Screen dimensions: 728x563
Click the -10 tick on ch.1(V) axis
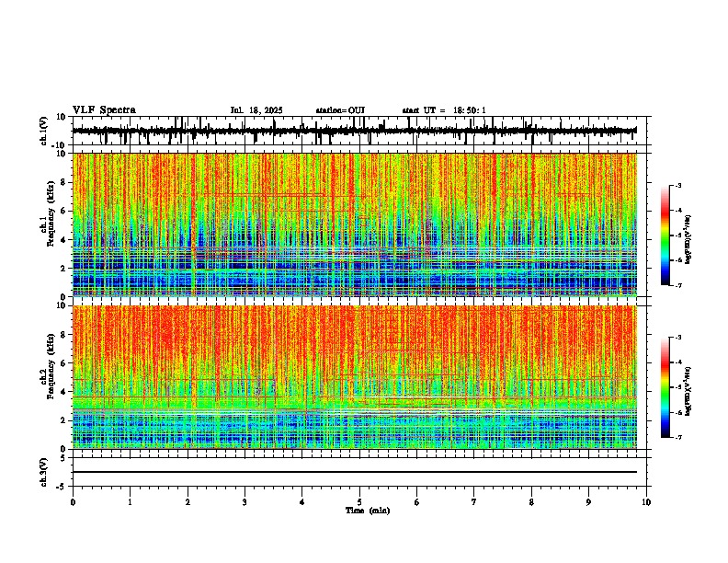pos(60,145)
